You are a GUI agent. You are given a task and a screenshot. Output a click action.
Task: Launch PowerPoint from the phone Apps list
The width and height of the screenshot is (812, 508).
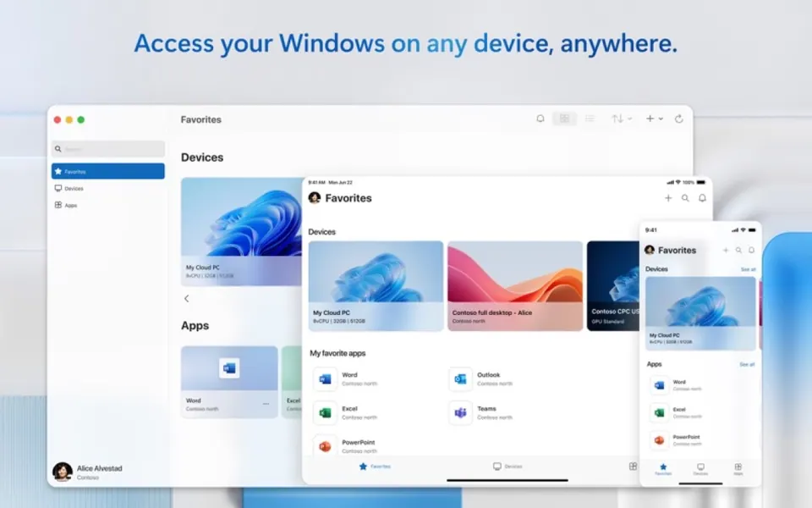point(676,440)
